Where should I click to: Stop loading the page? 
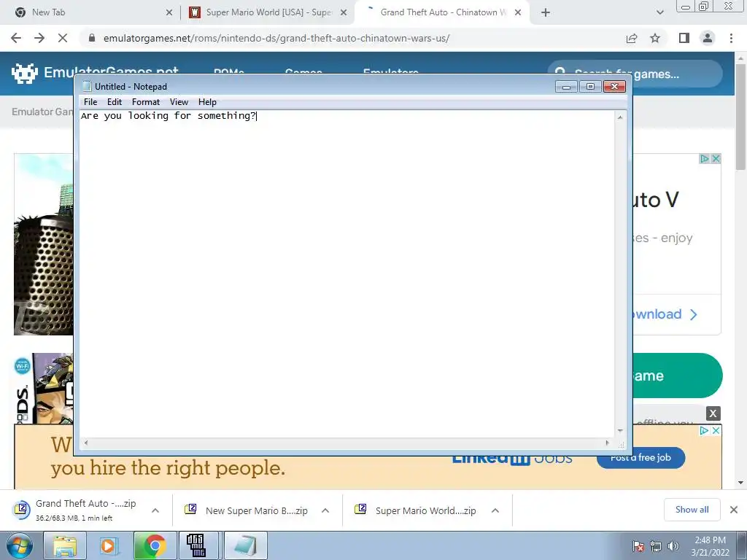(63, 38)
